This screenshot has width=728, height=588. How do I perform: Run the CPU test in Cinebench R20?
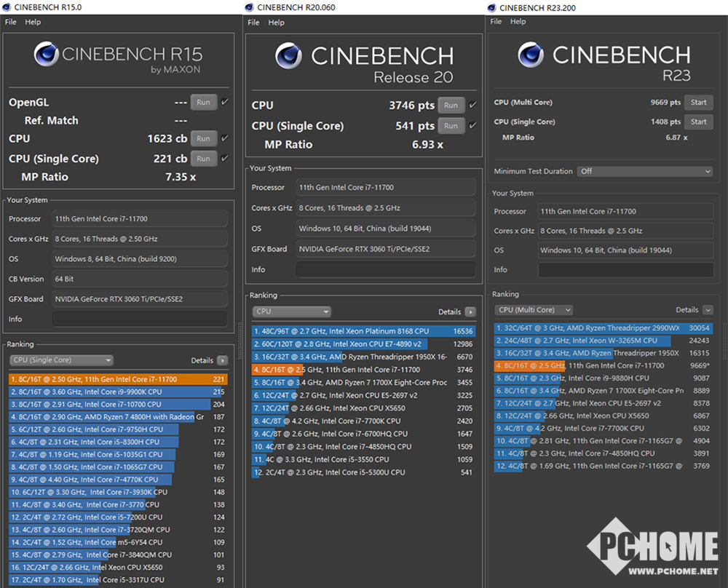451,106
